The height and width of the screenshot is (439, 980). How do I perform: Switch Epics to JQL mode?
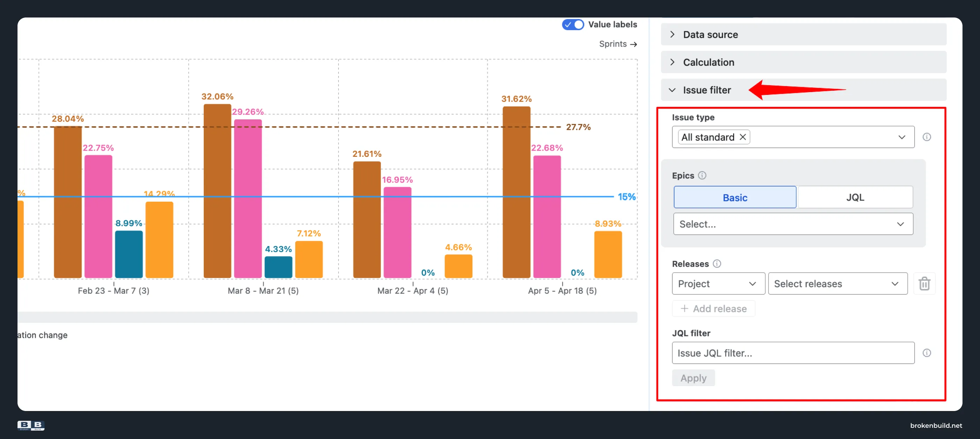855,197
